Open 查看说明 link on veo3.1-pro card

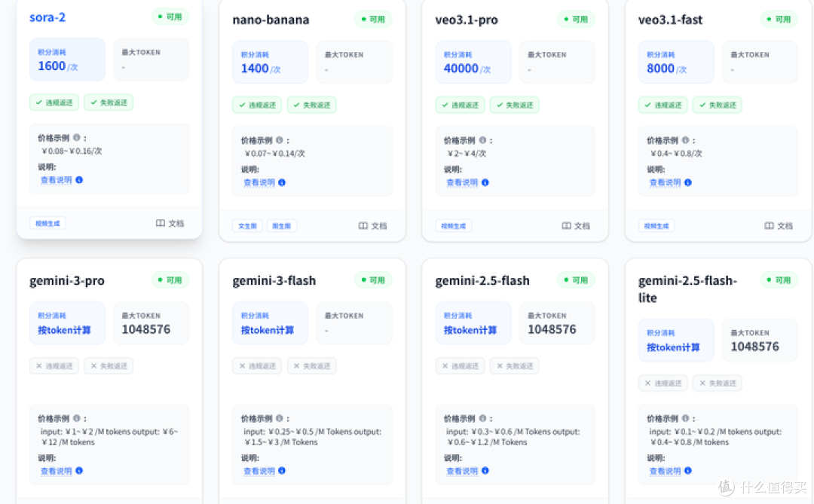click(x=462, y=183)
